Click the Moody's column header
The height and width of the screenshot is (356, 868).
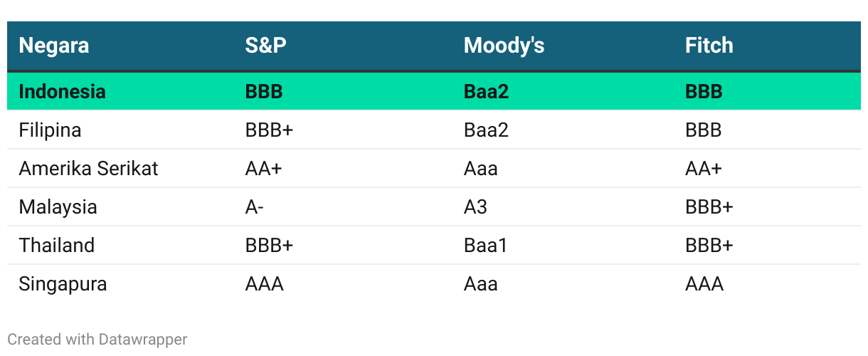tap(504, 46)
